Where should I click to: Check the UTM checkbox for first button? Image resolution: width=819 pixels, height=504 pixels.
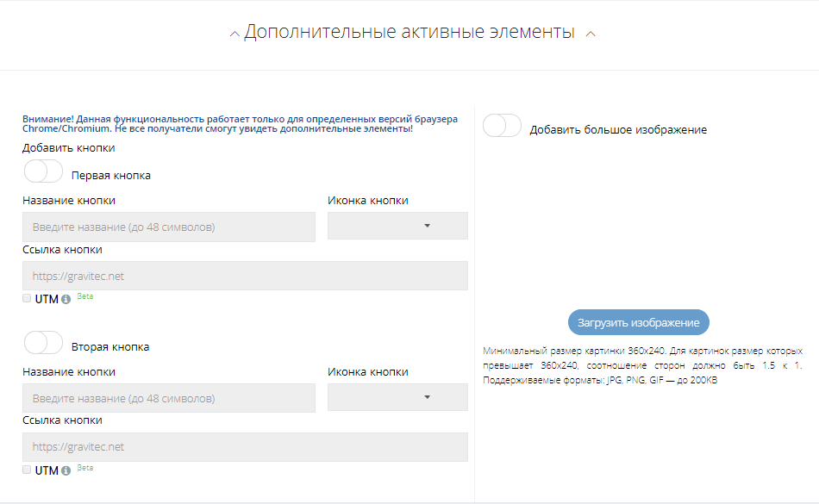(27, 298)
